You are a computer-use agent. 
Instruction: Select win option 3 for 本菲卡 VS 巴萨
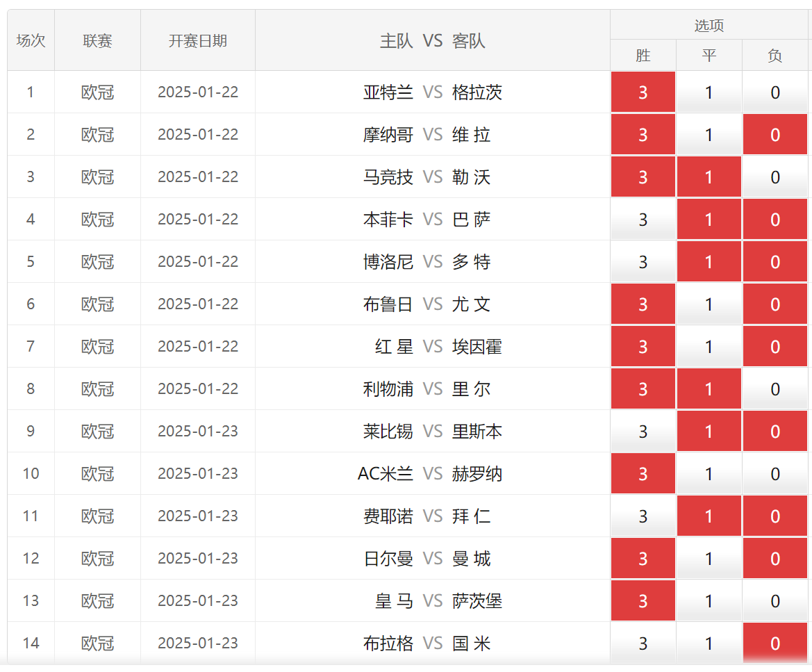pyautogui.click(x=643, y=220)
